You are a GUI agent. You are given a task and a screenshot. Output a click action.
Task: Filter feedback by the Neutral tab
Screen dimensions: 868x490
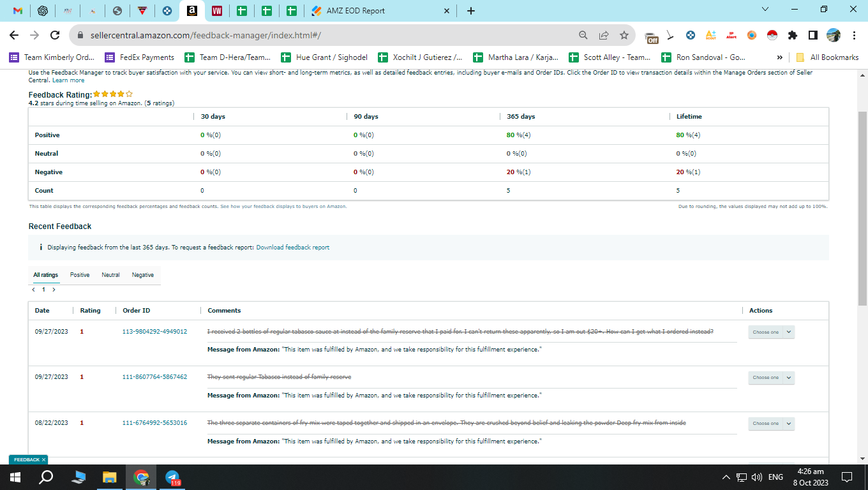pos(110,275)
